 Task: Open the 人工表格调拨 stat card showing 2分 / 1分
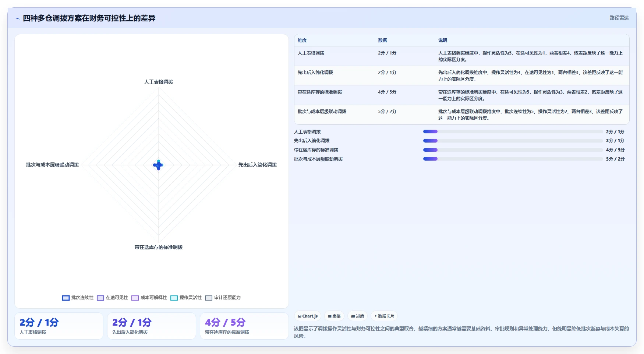pos(59,326)
